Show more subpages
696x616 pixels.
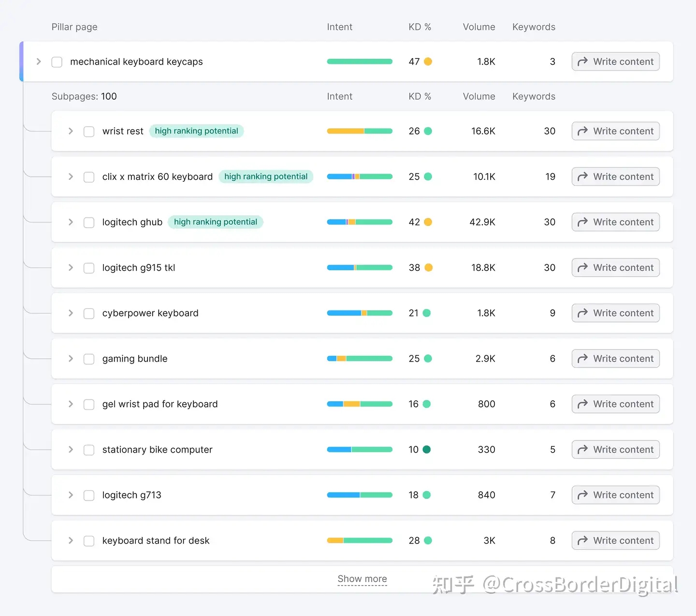362,579
